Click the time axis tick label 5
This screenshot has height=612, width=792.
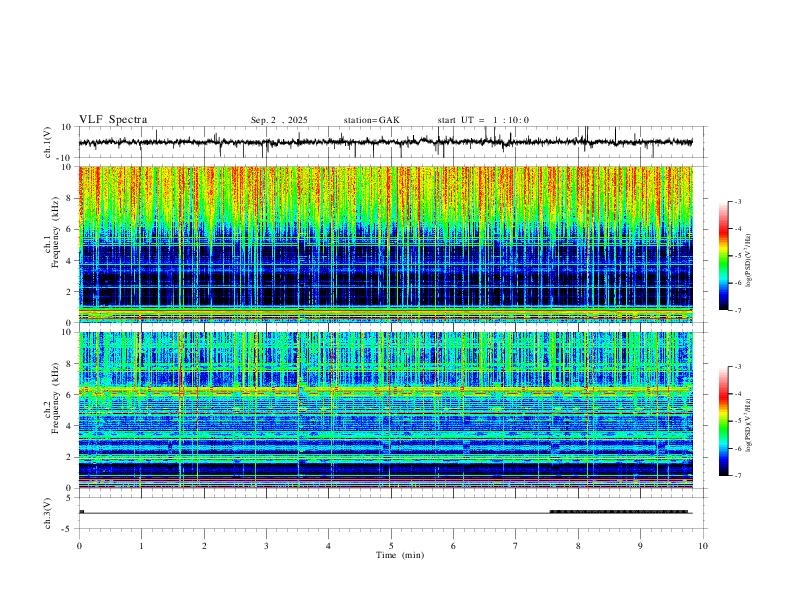click(x=391, y=546)
